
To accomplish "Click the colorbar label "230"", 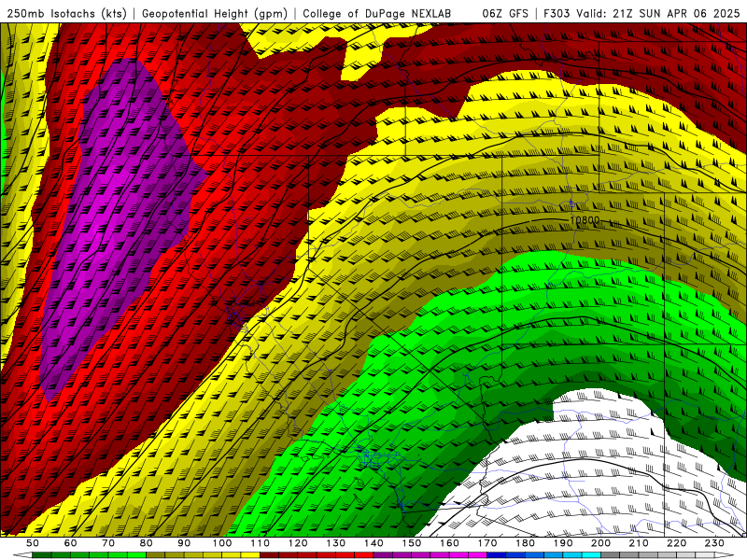I will coord(714,543).
